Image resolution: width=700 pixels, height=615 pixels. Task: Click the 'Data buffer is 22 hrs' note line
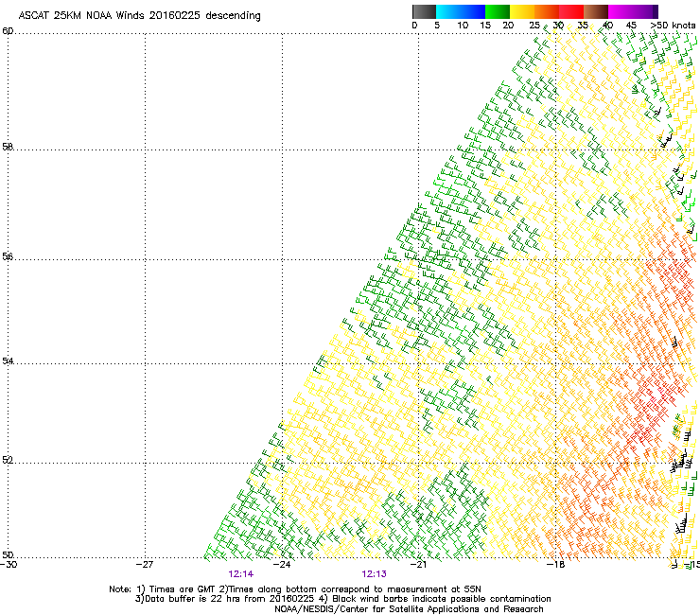point(342,599)
